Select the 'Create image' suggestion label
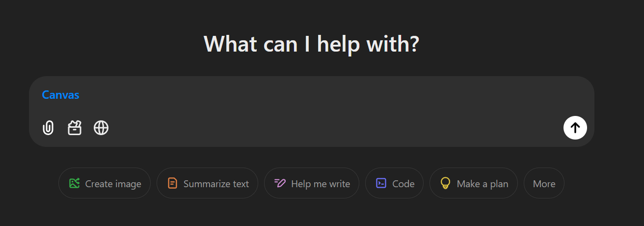The height and width of the screenshot is (226, 644). pyautogui.click(x=113, y=184)
